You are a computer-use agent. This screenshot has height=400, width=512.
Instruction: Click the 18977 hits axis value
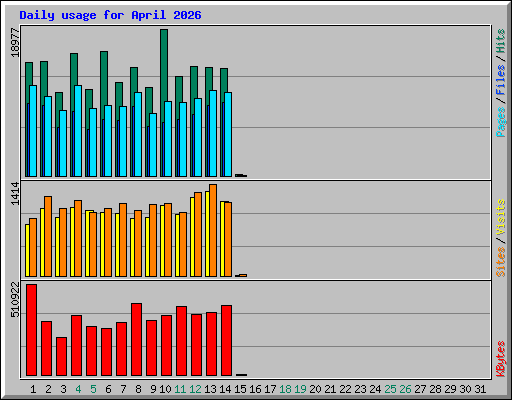point(15,43)
